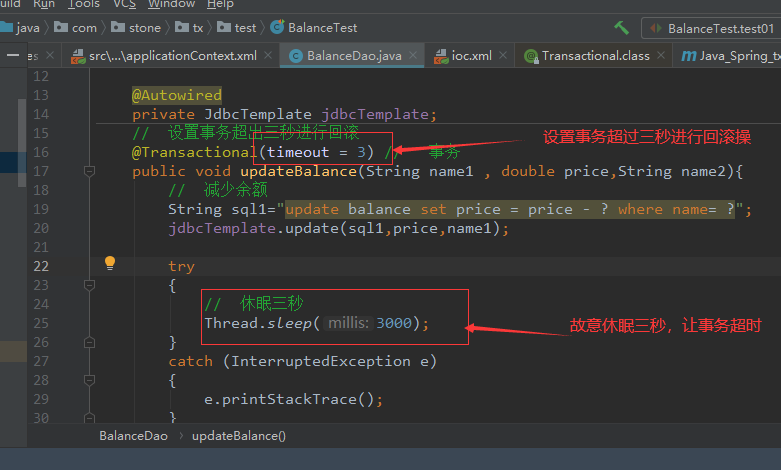Switch to the Transactional.class tab
Image resolution: width=781 pixels, height=470 pixels.
tap(595, 56)
